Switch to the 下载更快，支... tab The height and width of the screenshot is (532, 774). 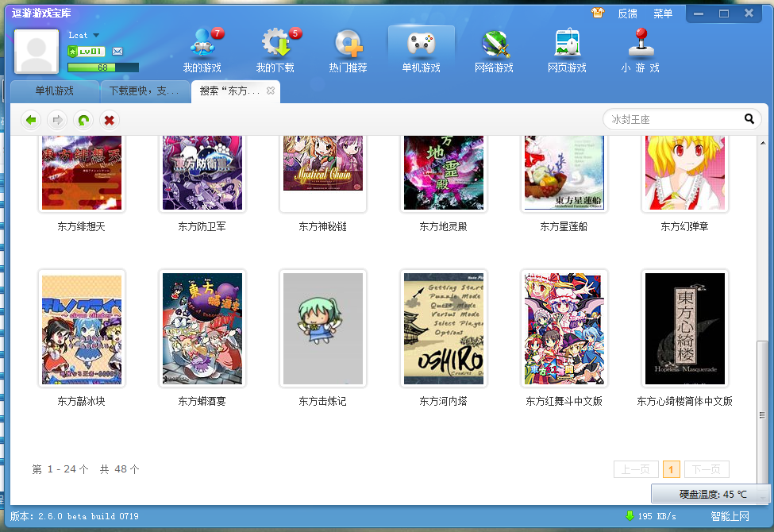tap(144, 91)
